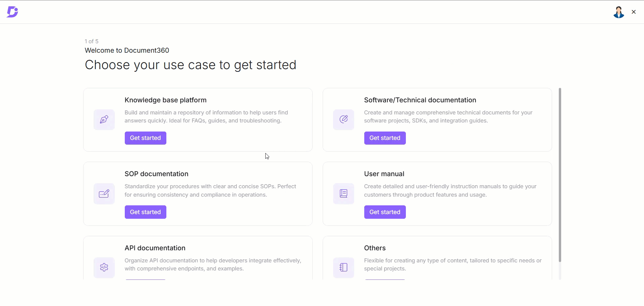
Task: Select the Software/Technical documentation title
Action: click(420, 100)
